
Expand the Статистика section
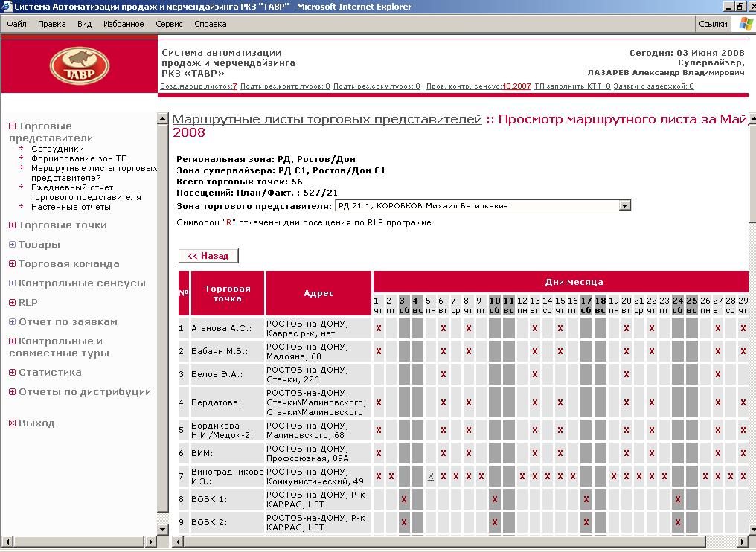[13, 372]
